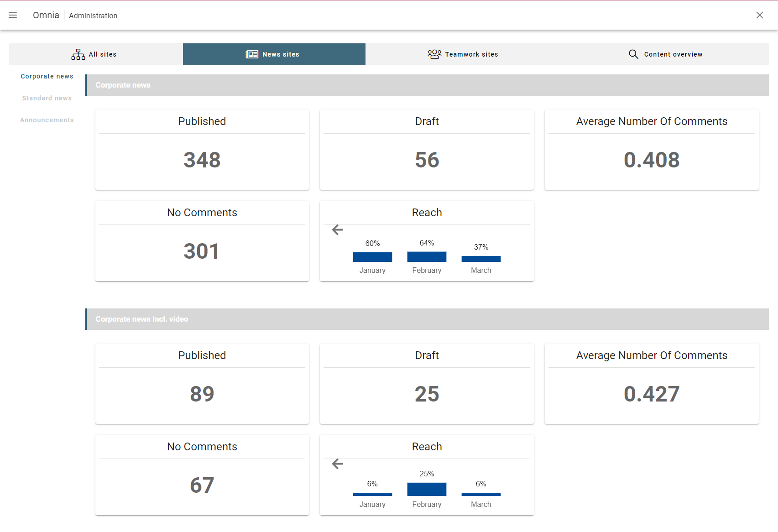The height and width of the screenshot is (532, 778).
Task: Open the Content overview tab
Action: (665, 54)
